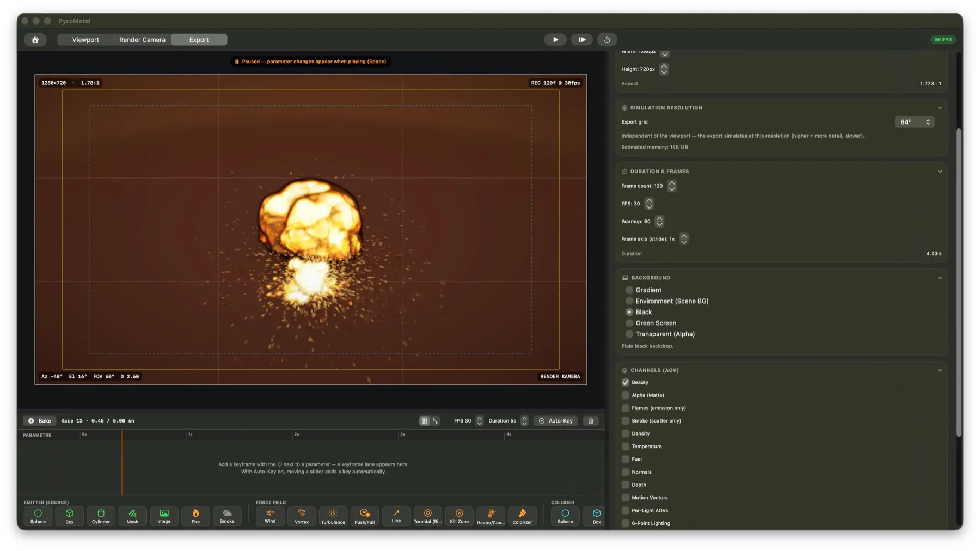
Task: Add a Smoke emitter
Action: 227,516
